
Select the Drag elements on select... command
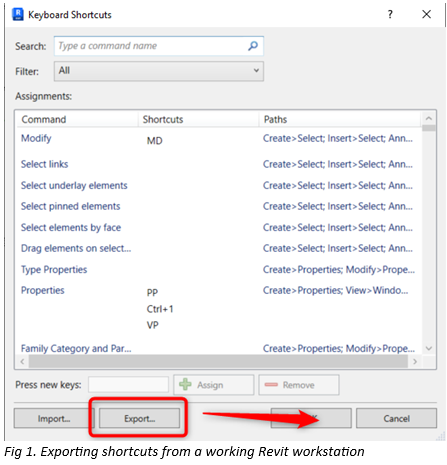coord(76,248)
